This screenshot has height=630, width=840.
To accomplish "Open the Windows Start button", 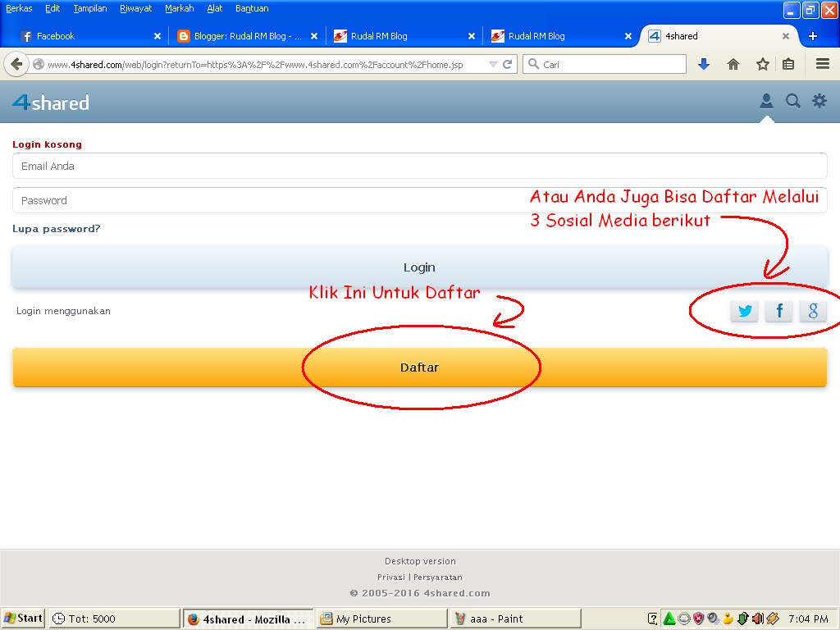I will tap(23, 619).
